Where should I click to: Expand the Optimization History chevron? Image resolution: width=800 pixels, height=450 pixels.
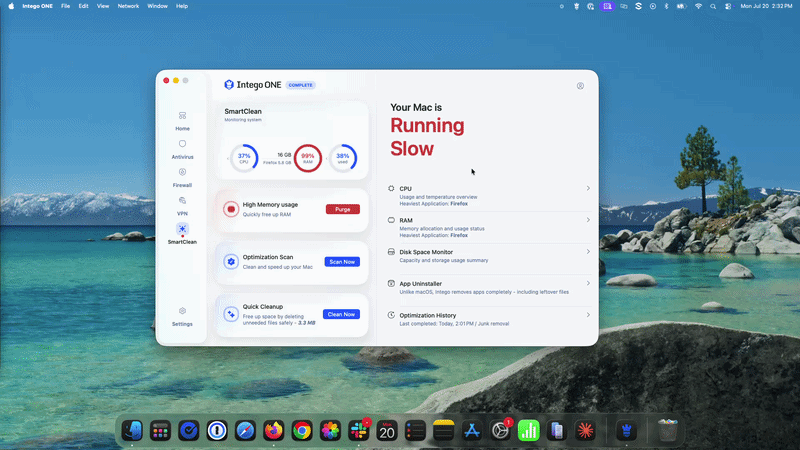[x=588, y=315]
